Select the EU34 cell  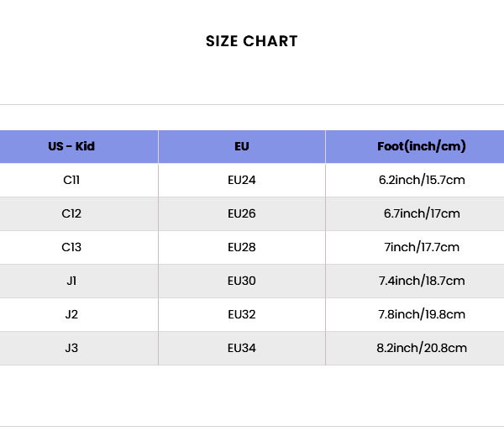(242, 348)
